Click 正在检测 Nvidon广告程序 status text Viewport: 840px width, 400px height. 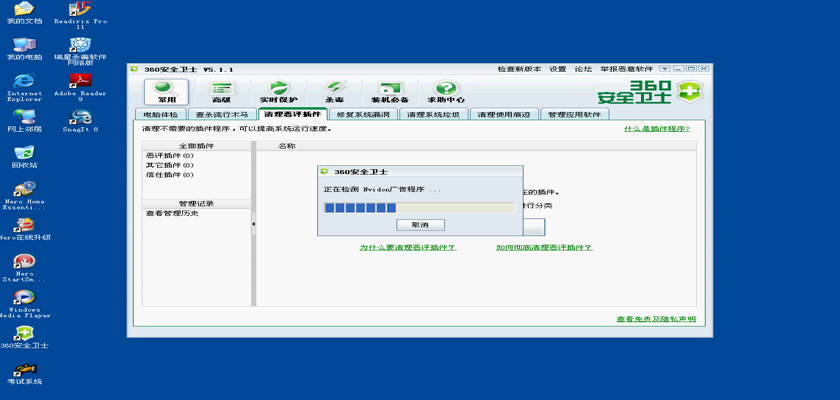click(382, 190)
